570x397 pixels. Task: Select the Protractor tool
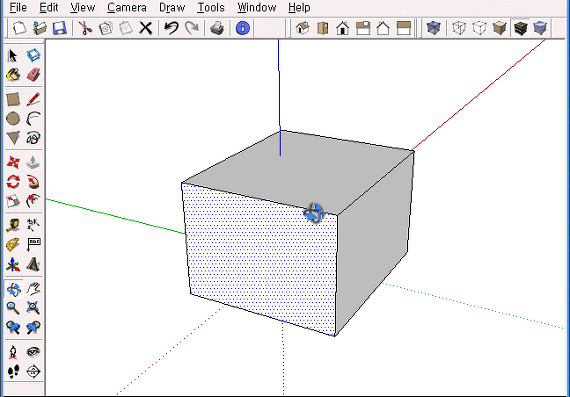(x=13, y=245)
